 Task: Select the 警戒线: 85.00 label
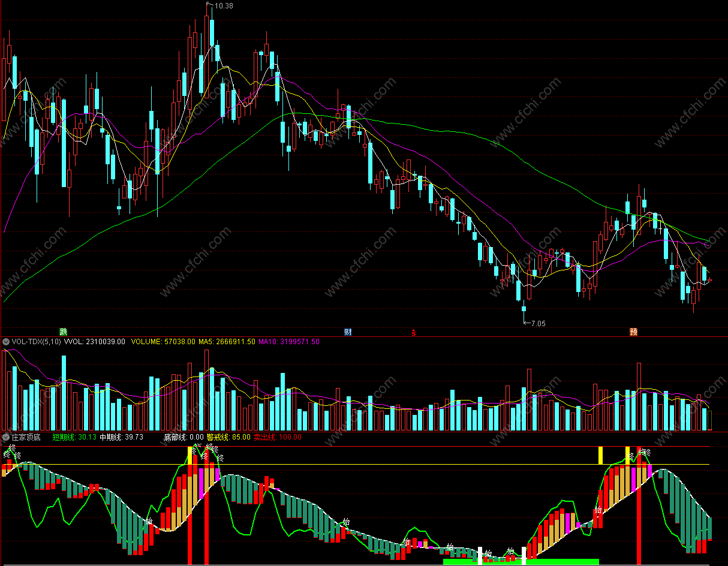pos(228,437)
